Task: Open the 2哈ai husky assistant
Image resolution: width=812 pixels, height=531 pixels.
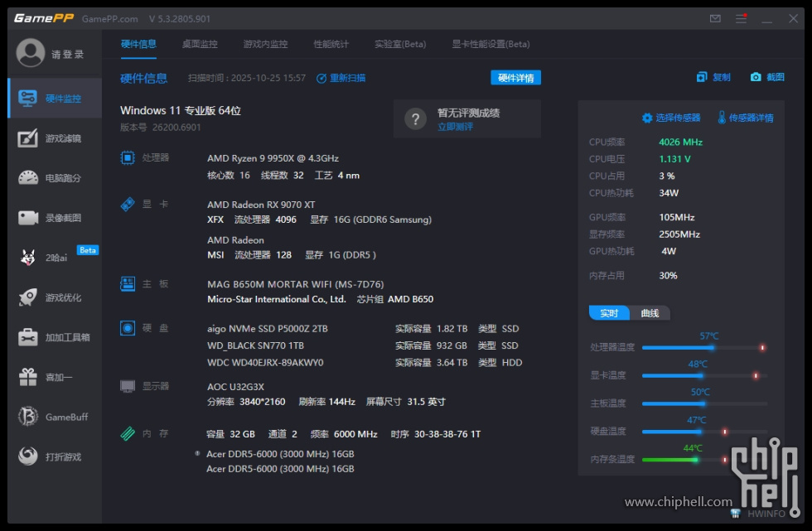Action: click(54, 258)
